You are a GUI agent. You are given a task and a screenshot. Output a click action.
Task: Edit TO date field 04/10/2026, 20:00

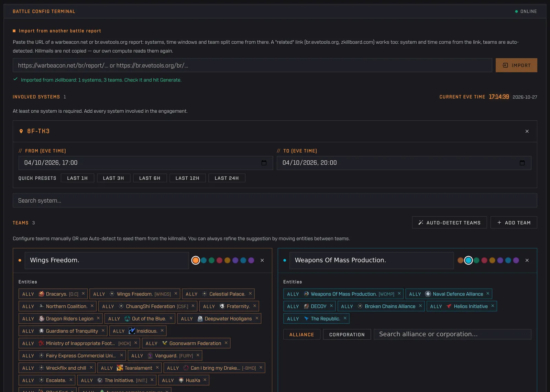404,163
